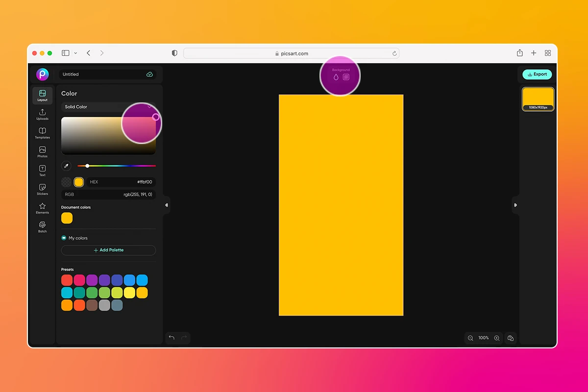Viewport: 588px width, 392px height.
Task: Select the eyedropper color picker tool
Action: (x=66, y=166)
